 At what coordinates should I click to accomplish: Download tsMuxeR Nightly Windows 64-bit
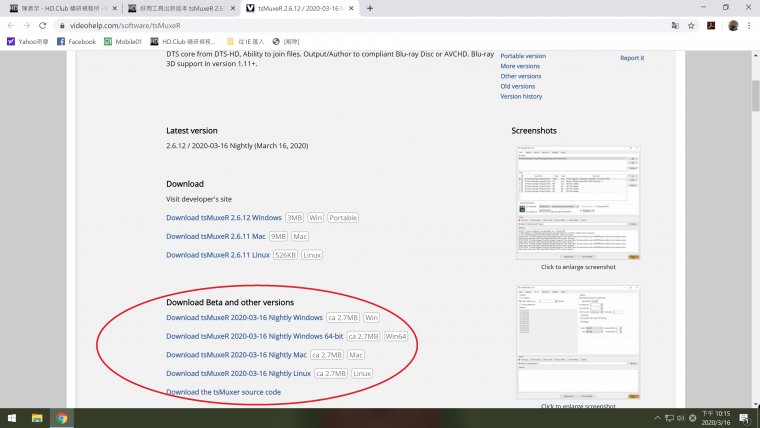(254, 336)
